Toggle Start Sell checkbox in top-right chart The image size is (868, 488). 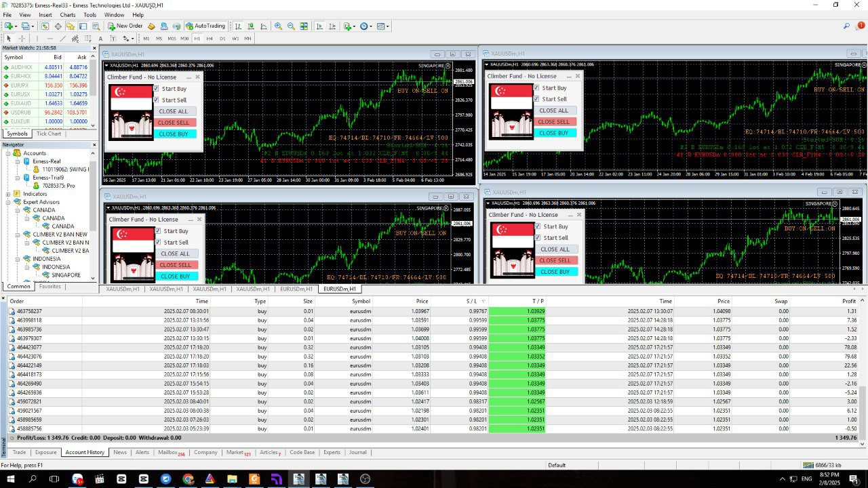(x=536, y=99)
